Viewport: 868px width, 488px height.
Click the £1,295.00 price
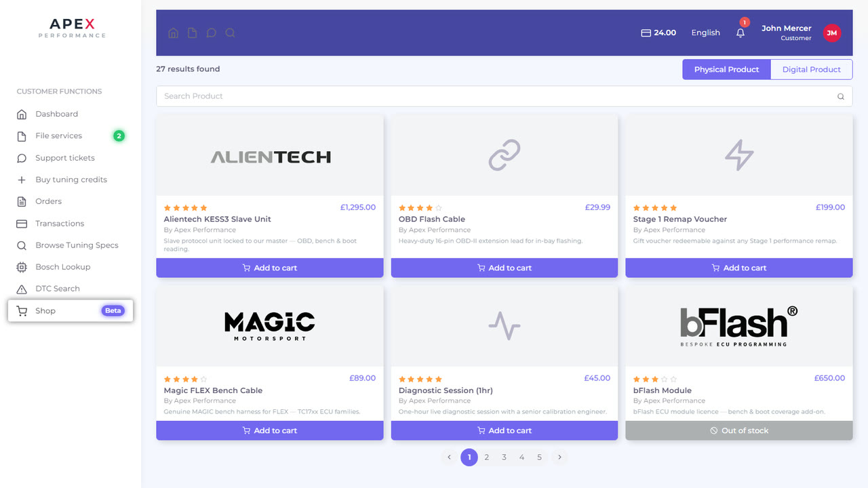[x=358, y=207]
